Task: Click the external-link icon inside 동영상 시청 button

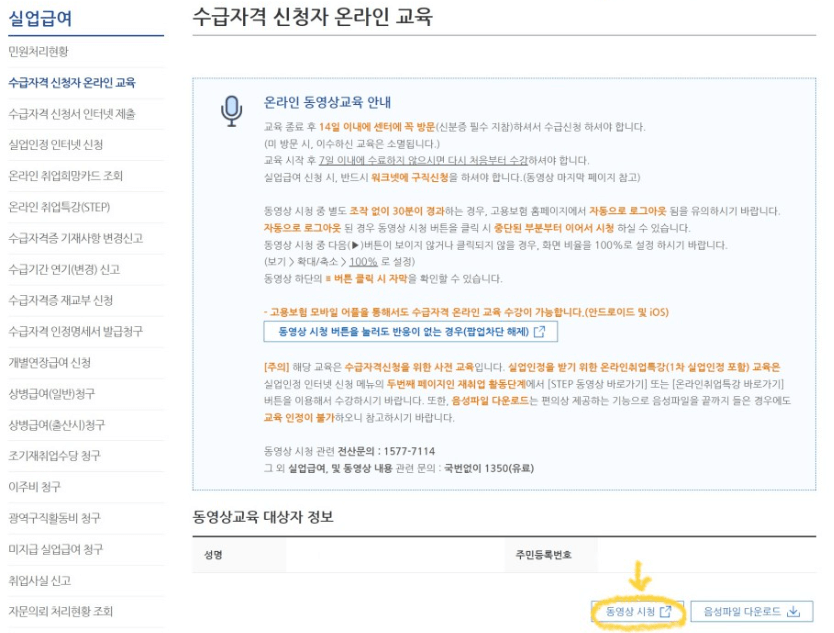Action: coord(667,611)
